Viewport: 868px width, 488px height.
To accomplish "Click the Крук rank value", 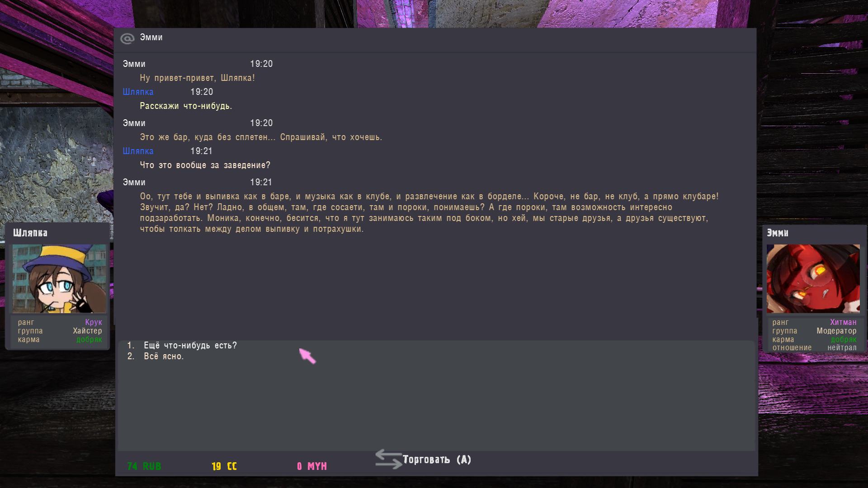I will click(x=94, y=323).
